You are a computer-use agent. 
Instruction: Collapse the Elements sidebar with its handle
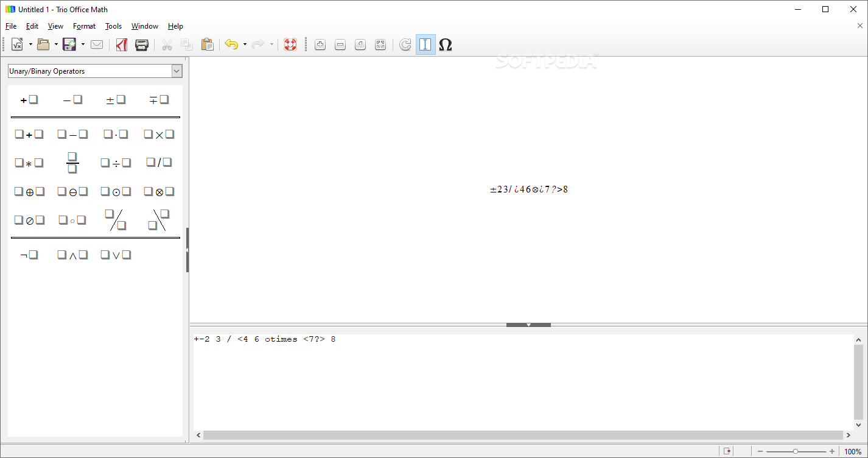[187, 250]
